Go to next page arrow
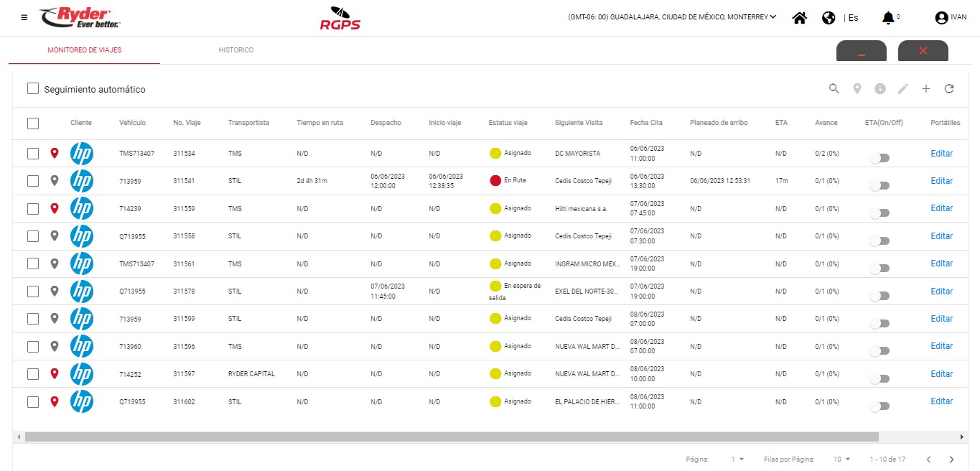The height and width of the screenshot is (471, 980). (951, 460)
